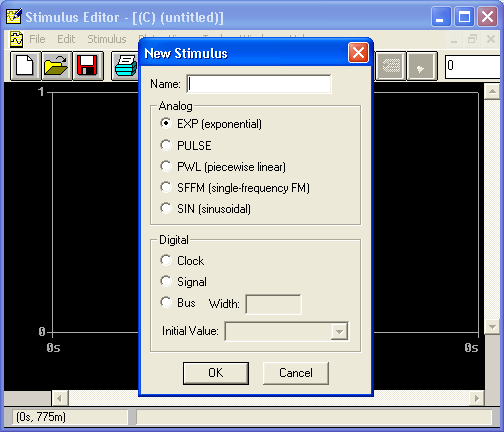This screenshot has height=432, width=504.
Task: Click into the Name text field
Action: click(259, 84)
